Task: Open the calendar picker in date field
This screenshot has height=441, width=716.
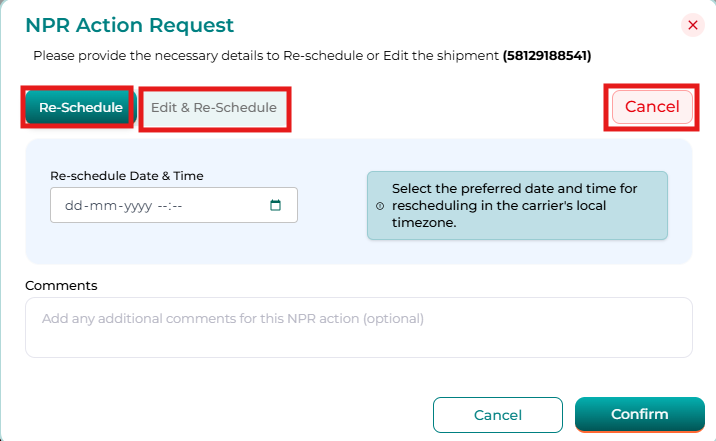Action: coord(276,206)
